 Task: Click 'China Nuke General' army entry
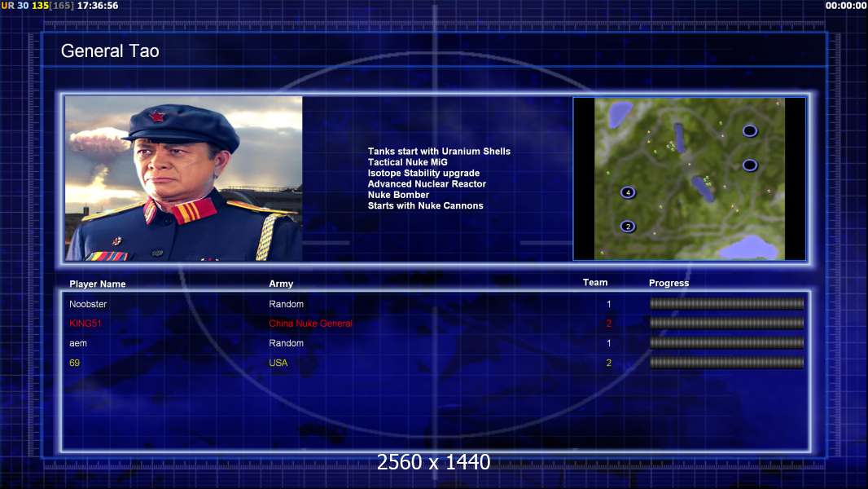[310, 324]
